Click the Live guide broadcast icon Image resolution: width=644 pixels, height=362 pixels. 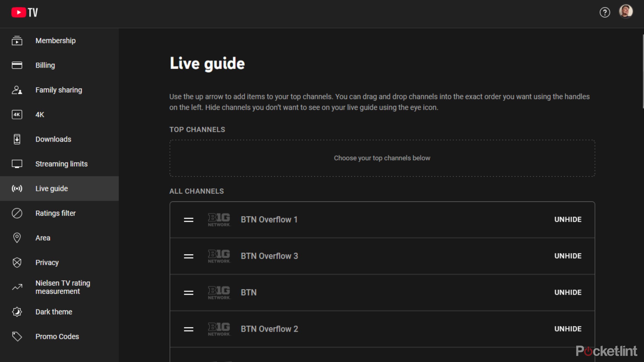pyautogui.click(x=17, y=188)
